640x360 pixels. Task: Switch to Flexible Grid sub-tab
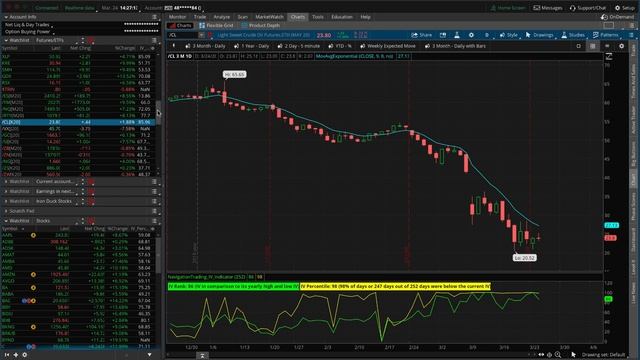216,25
